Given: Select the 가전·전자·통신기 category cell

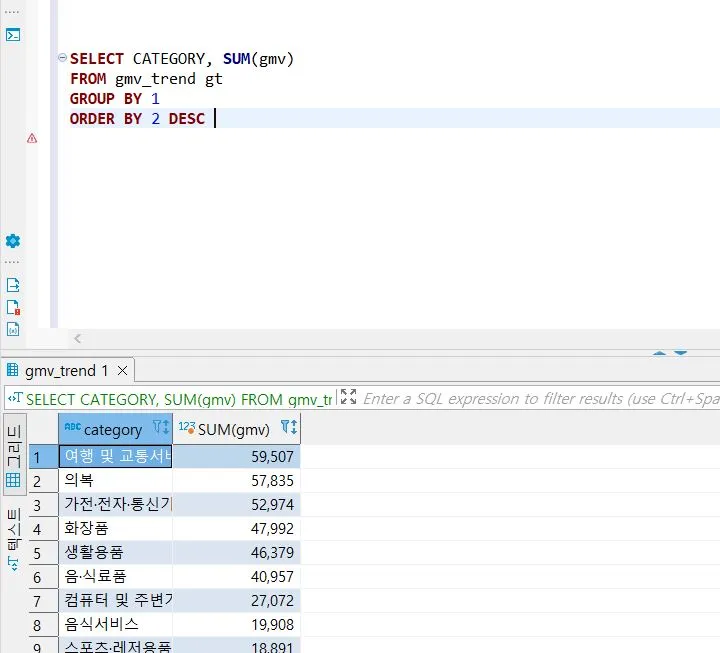Looking at the screenshot, I should point(116,504).
